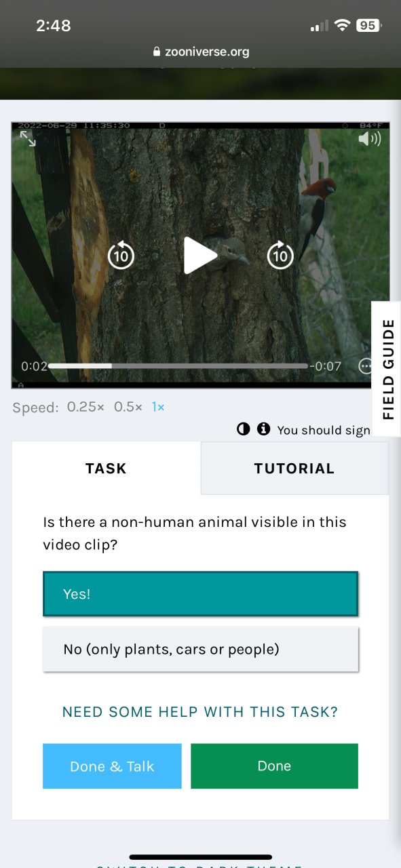Image resolution: width=401 pixels, height=868 pixels.
Task: Expand Need Some Help With This Task
Action: pyautogui.click(x=200, y=712)
